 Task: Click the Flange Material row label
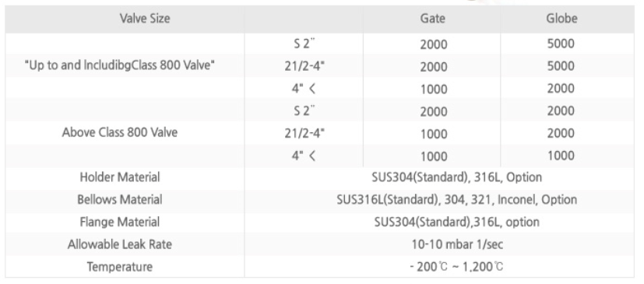[120, 222]
